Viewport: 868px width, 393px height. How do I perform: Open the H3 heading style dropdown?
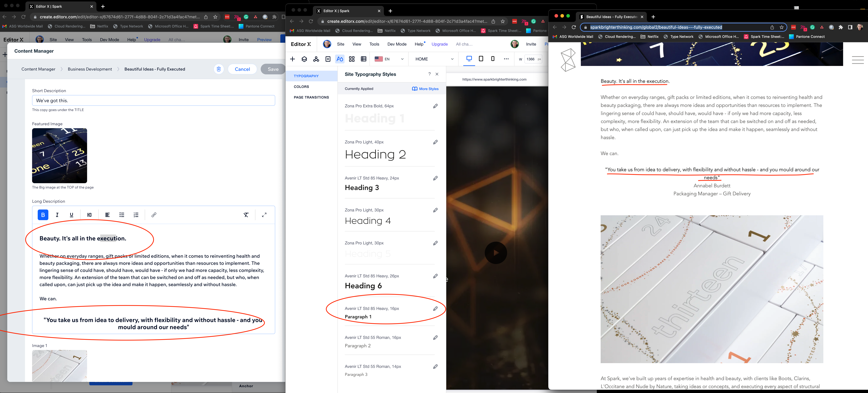tap(89, 215)
